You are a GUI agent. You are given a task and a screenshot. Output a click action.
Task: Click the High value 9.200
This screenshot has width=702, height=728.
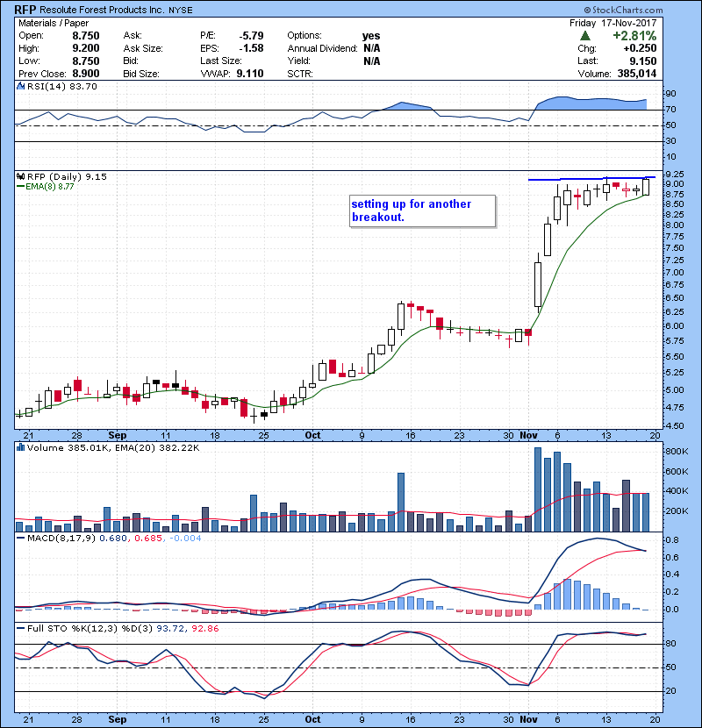(85, 48)
